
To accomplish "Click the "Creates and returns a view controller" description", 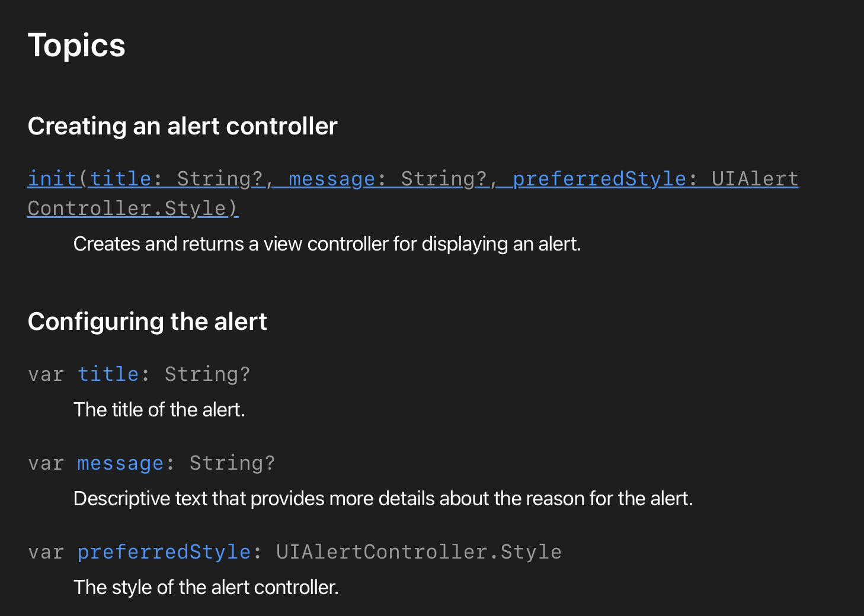I will (327, 244).
